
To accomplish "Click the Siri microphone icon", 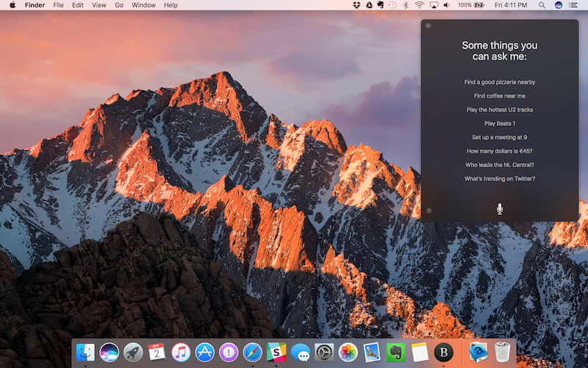I will (500, 209).
